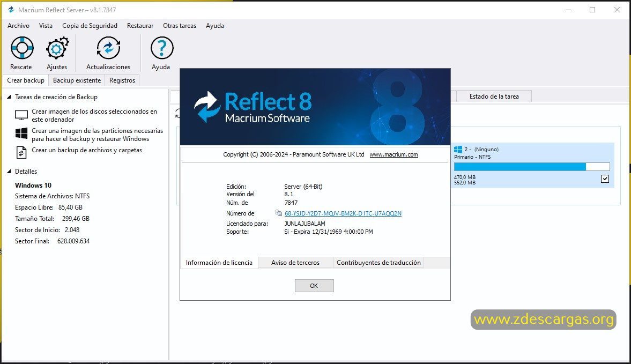Open Copia de Seguridad menu
The height and width of the screenshot is (364, 631).
click(x=90, y=26)
